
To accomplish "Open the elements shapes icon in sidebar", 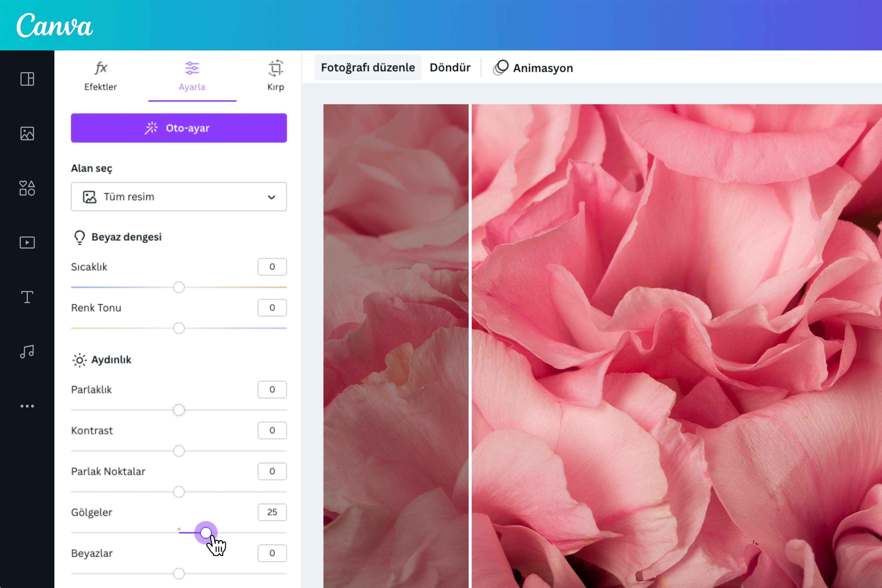I will click(x=27, y=188).
